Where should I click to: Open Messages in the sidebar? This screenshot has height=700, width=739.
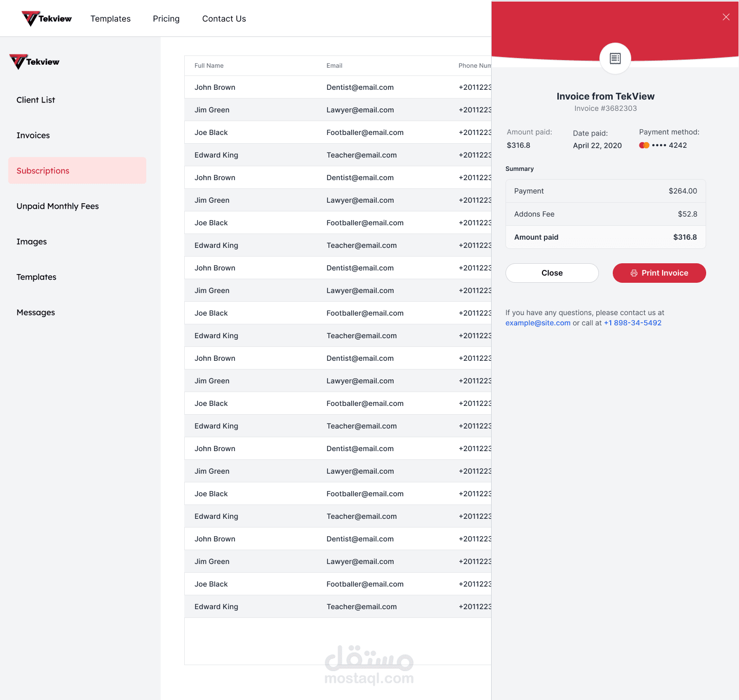click(x=35, y=313)
